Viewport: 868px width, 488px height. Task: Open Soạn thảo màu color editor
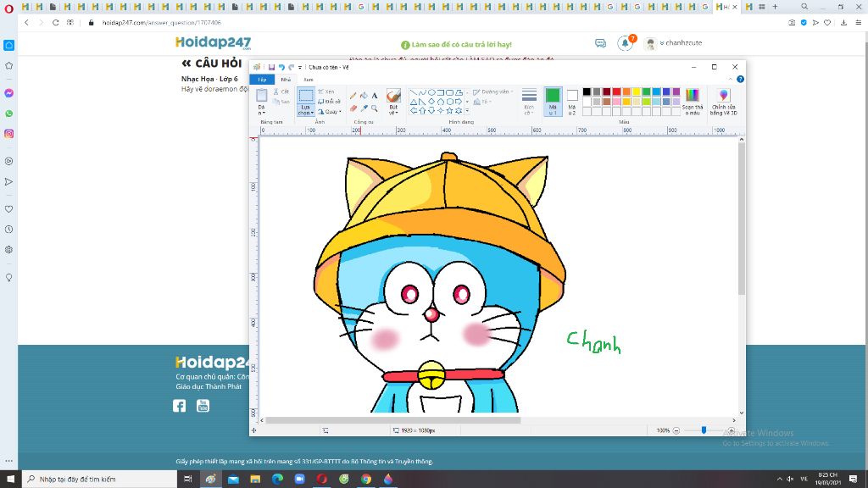pos(692,102)
